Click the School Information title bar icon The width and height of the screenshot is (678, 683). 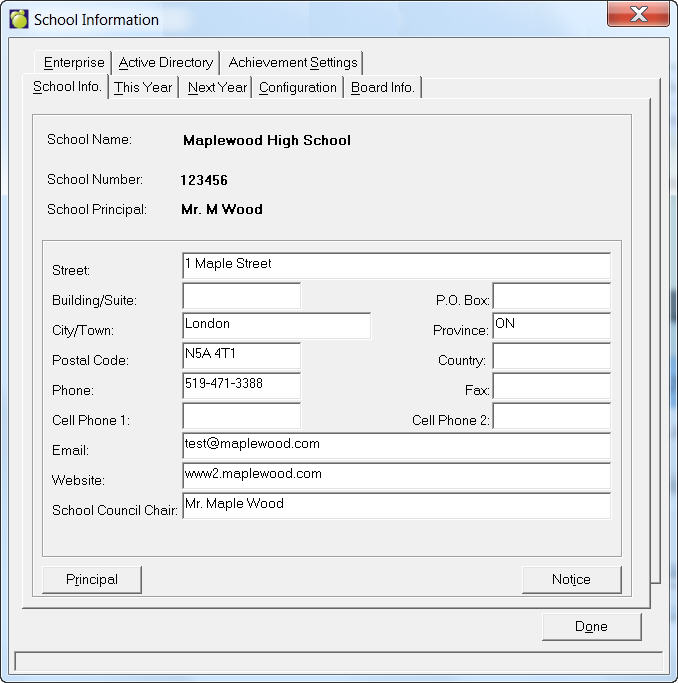18,20
